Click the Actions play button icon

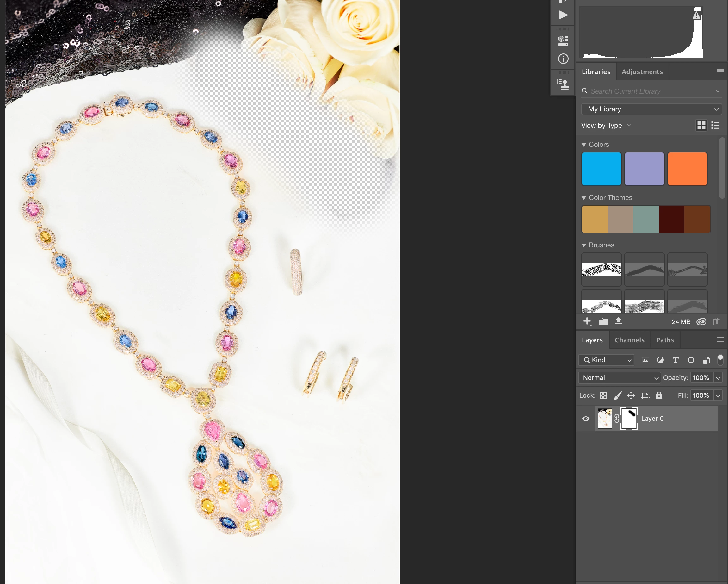point(563,15)
